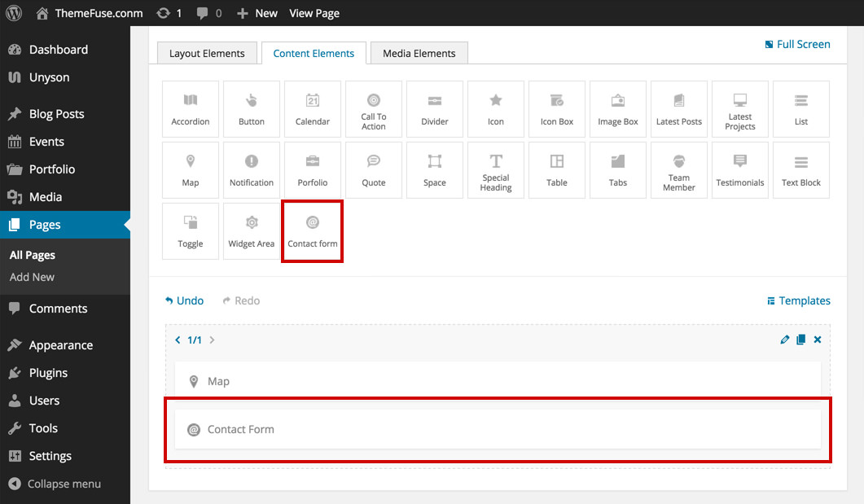This screenshot has height=504, width=864.
Task: Open the comments bubble in admin bar
Action: [x=209, y=13]
